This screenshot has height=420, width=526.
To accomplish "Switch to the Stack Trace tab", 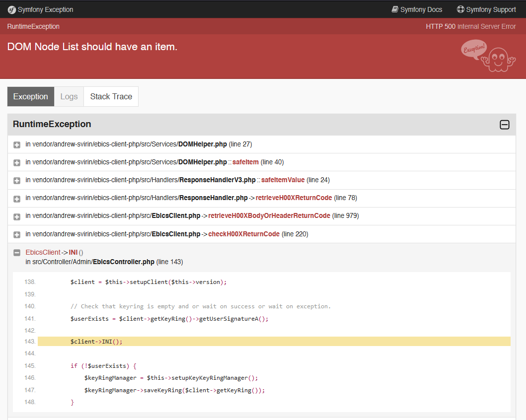I will coord(111,96).
